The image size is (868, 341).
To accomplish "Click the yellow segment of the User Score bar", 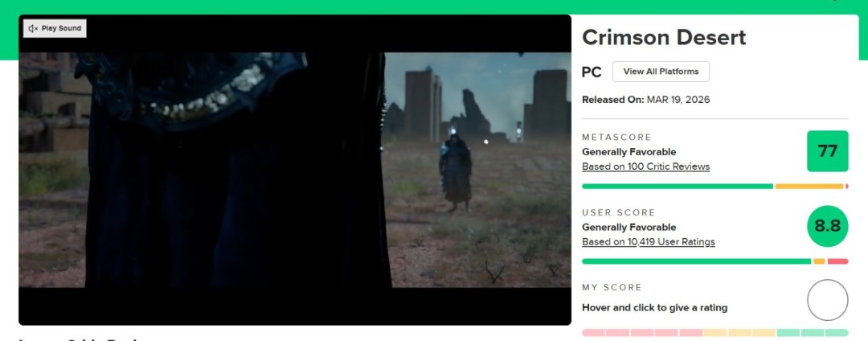I will [x=819, y=261].
